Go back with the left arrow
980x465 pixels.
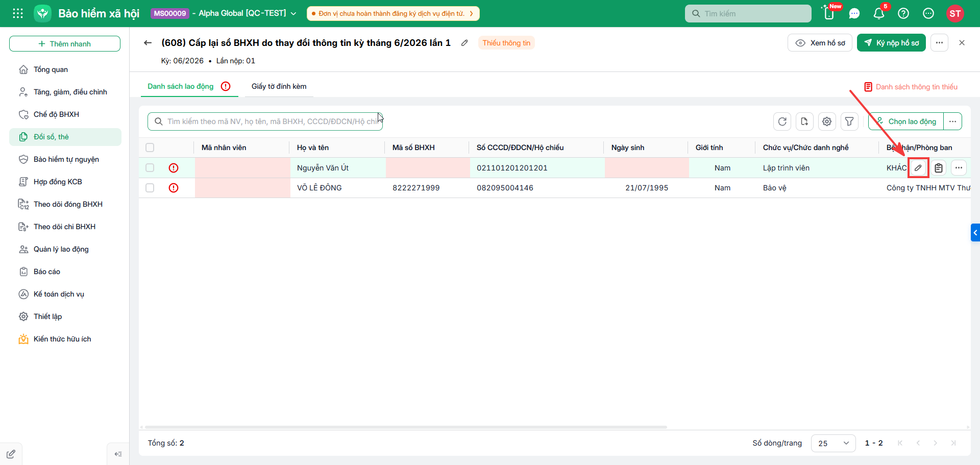148,43
